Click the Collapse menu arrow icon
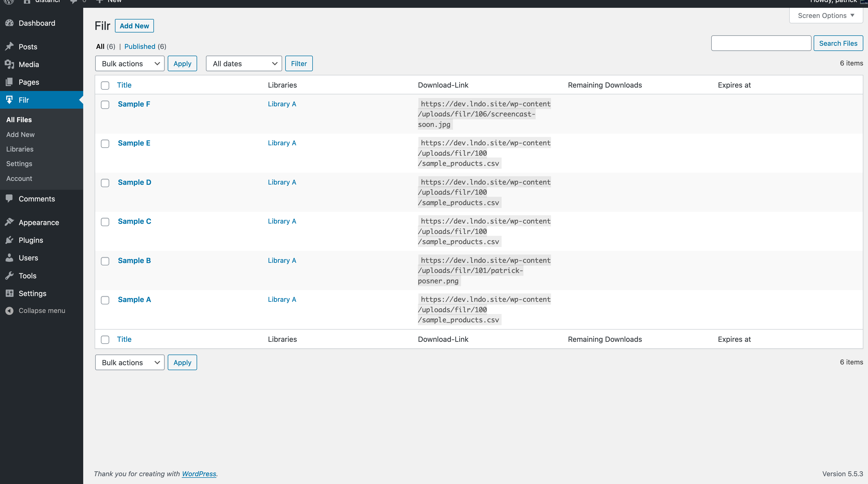This screenshot has width=868, height=484. (9, 311)
